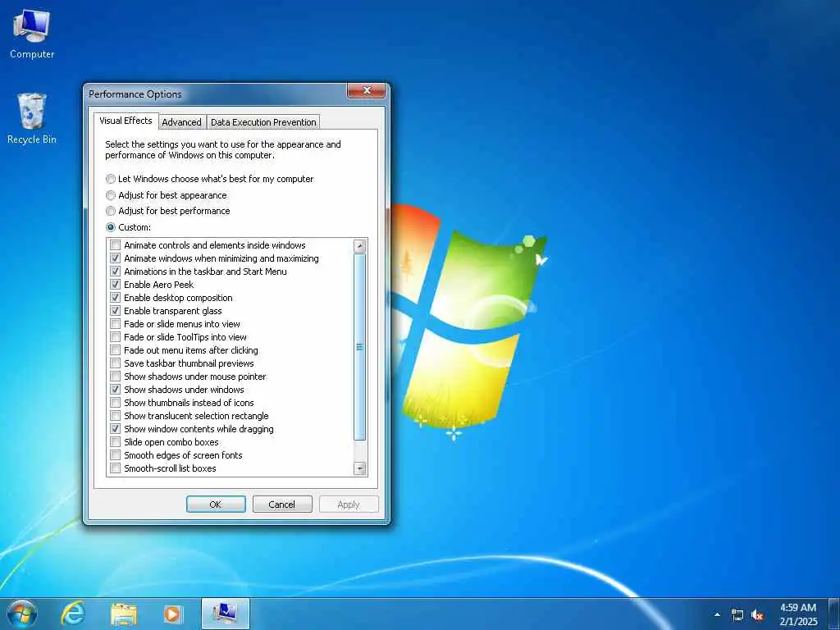Click the list scroll down arrow
Image resolution: width=840 pixels, height=630 pixels.
click(360, 468)
